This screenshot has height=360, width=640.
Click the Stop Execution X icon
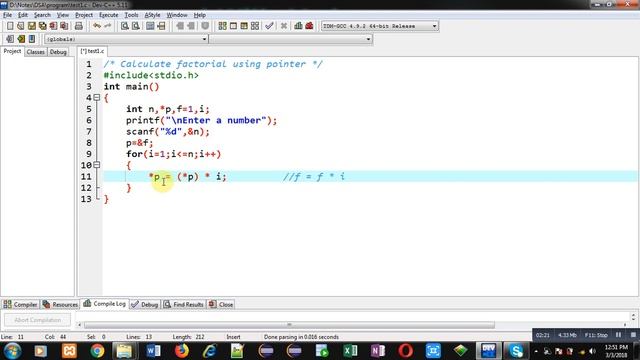click(284, 26)
